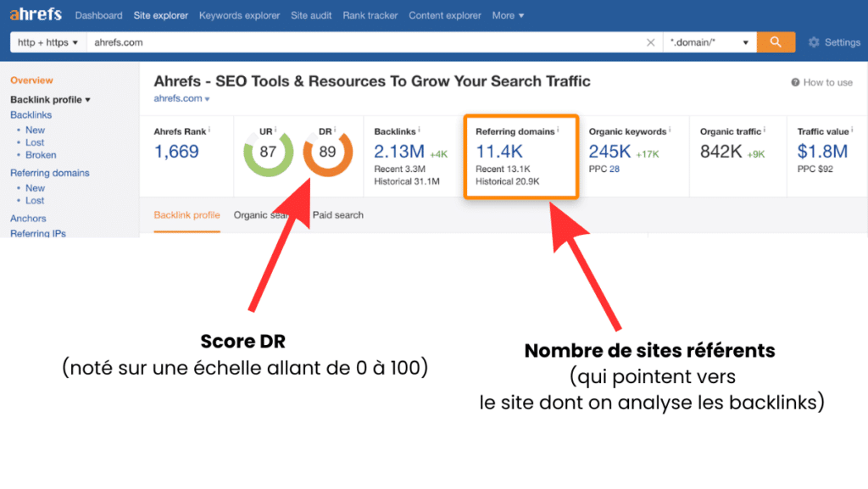Click the DR info icon
Viewport: 868px width, 489px height.
334,130
